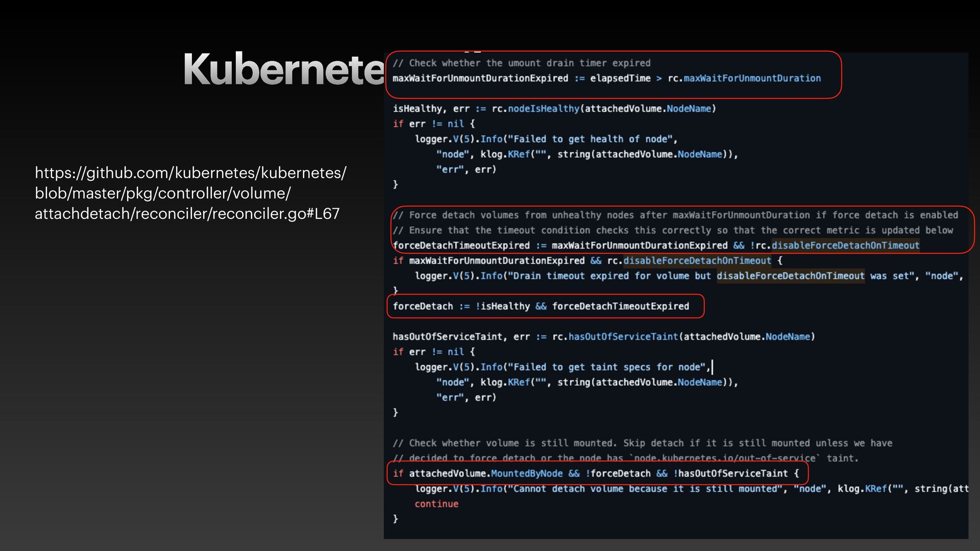The image size is (980, 551).
Task: Click the 'Check whether the umount drain timer' comment
Action: tap(521, 63)
